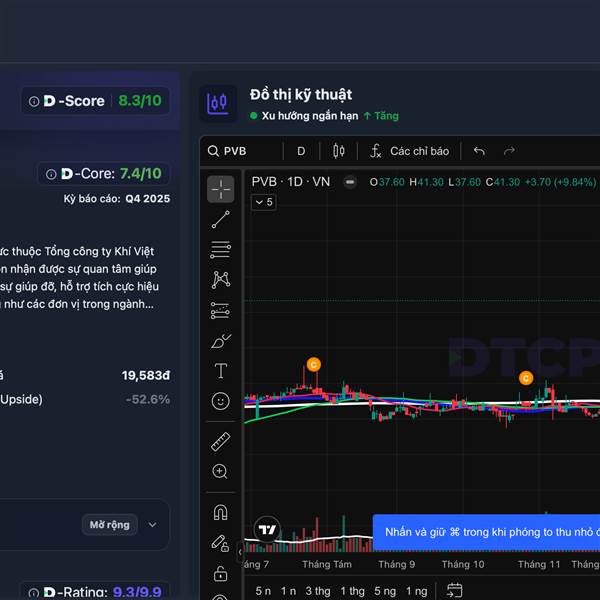Toggle the magnet snap mode
Image resolution: width=600 pixels, height=600 pixels.
coord(220,513)
